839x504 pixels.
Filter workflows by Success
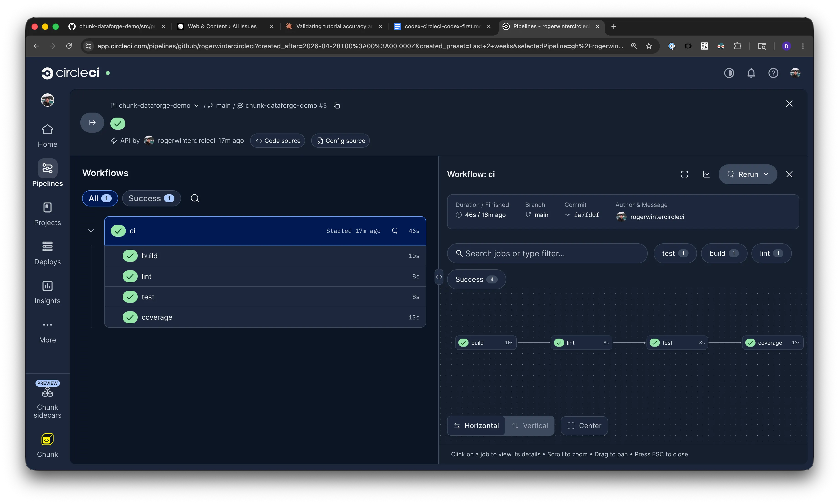point(151,198)
